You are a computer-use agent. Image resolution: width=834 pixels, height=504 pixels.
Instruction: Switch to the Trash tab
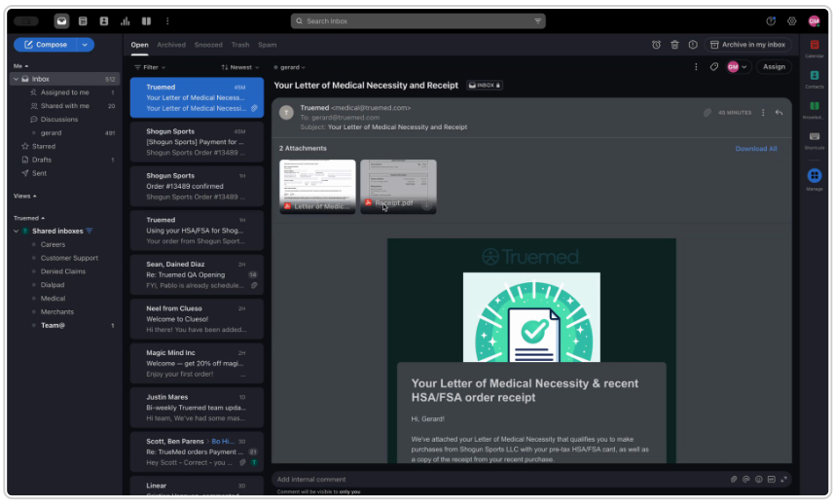click(240, 45)
